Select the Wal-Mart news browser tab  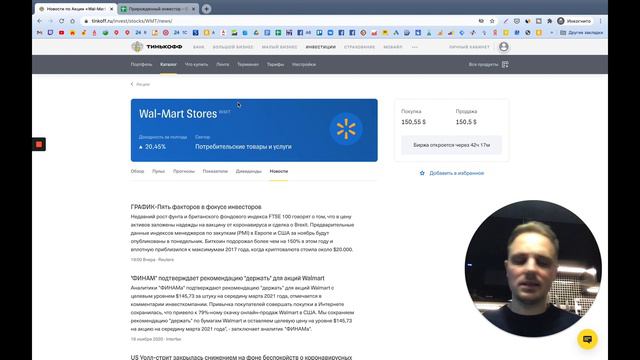(x=76, y=9)
